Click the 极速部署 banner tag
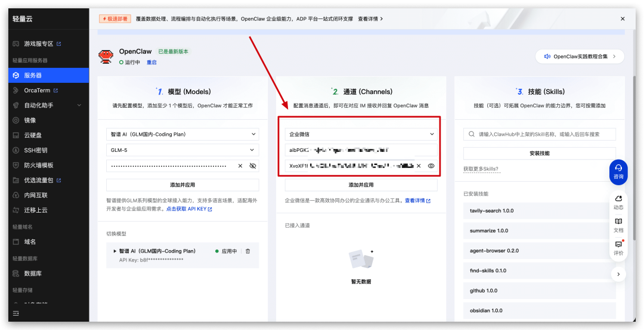 114,19
